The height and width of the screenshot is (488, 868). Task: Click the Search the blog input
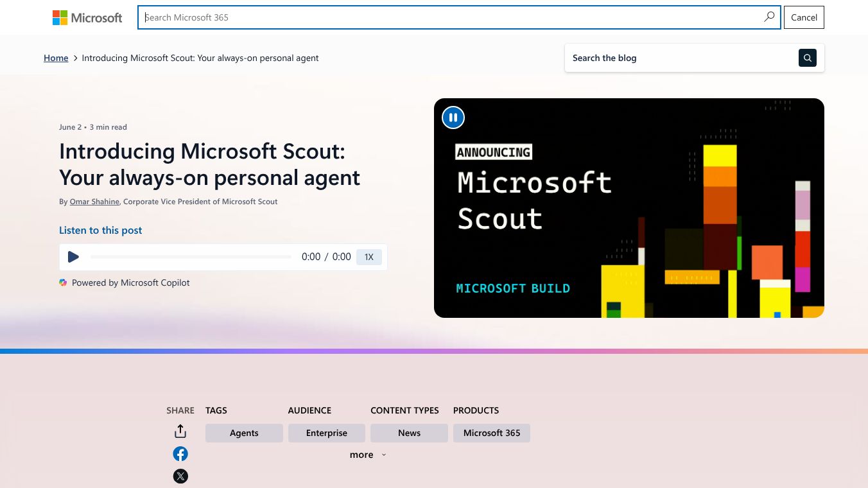point(682,58)
